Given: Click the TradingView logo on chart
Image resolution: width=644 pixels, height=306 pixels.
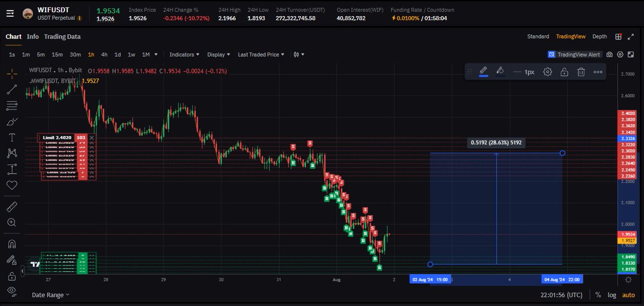Looking at the screenshot, I should point(35,264).
